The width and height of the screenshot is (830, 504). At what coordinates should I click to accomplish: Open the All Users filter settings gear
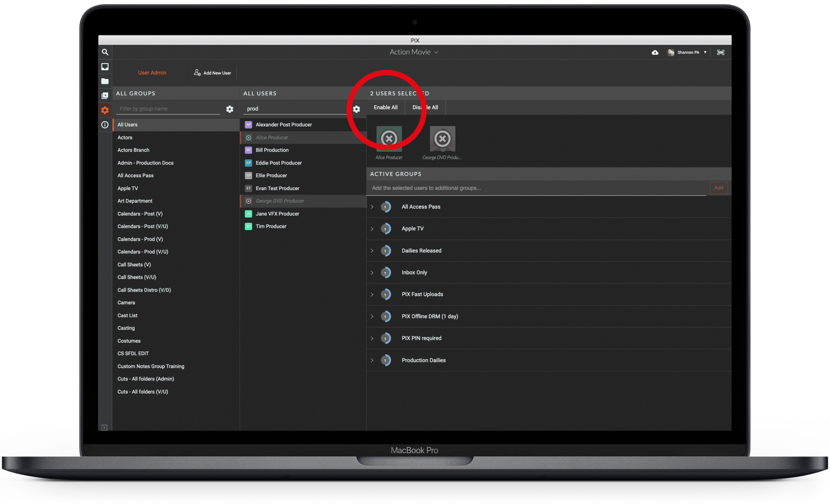coord(356,109)
